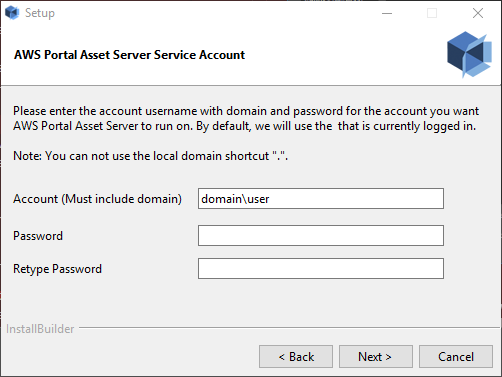
Task: Click the 'Retype Password' label
Action: click(57, 269)
